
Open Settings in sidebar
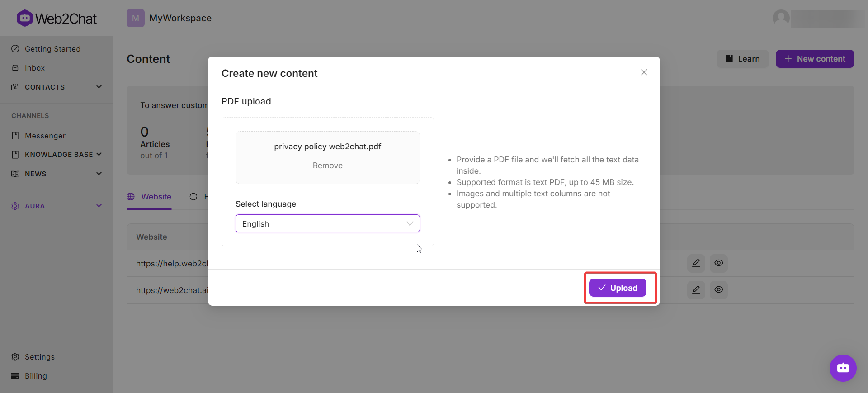pos(40,357)
